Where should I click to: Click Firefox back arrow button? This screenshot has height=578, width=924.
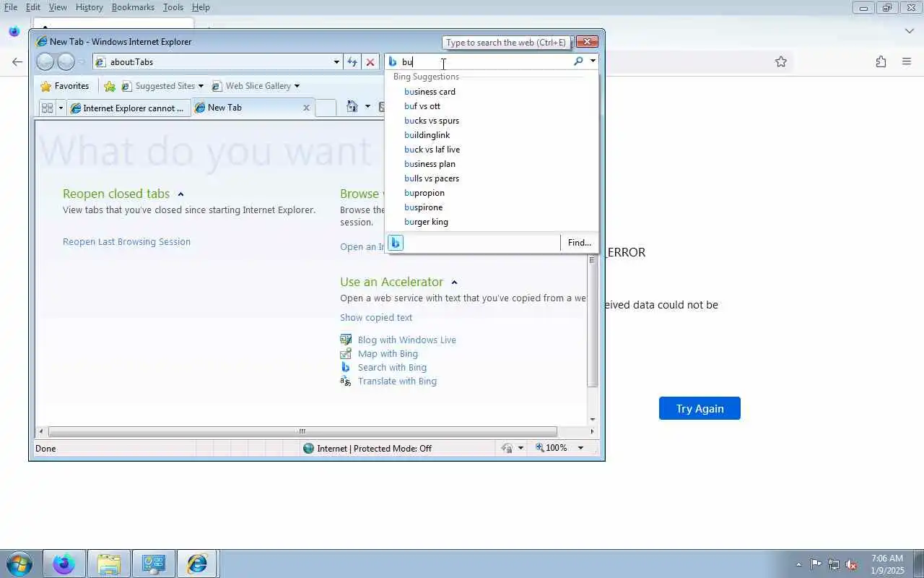17,62
